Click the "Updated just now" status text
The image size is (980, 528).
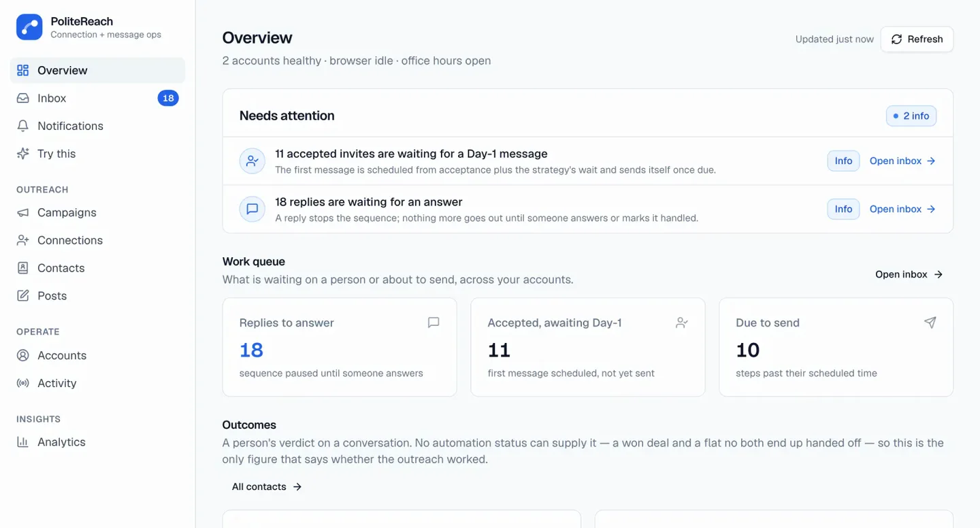[834, 39]
